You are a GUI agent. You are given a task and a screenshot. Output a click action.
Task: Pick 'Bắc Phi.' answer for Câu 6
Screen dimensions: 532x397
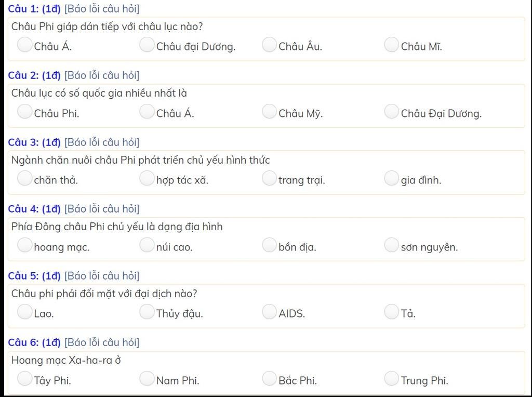pos(269,378)
